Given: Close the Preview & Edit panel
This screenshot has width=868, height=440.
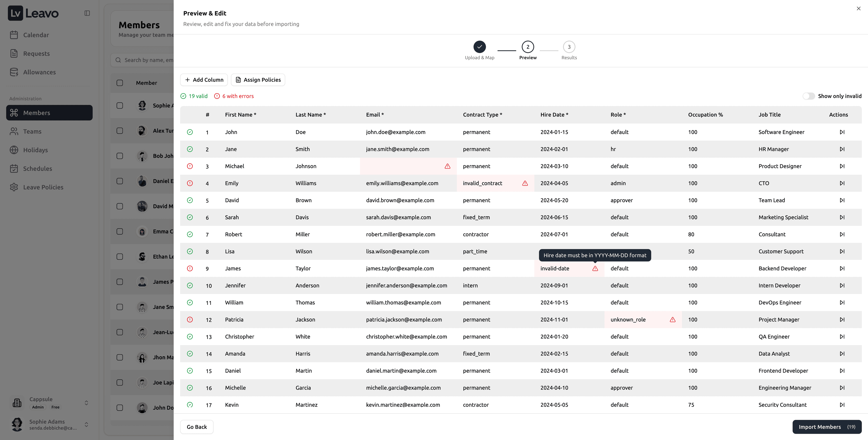Looking at the screenshot, I should pos(858,9).
